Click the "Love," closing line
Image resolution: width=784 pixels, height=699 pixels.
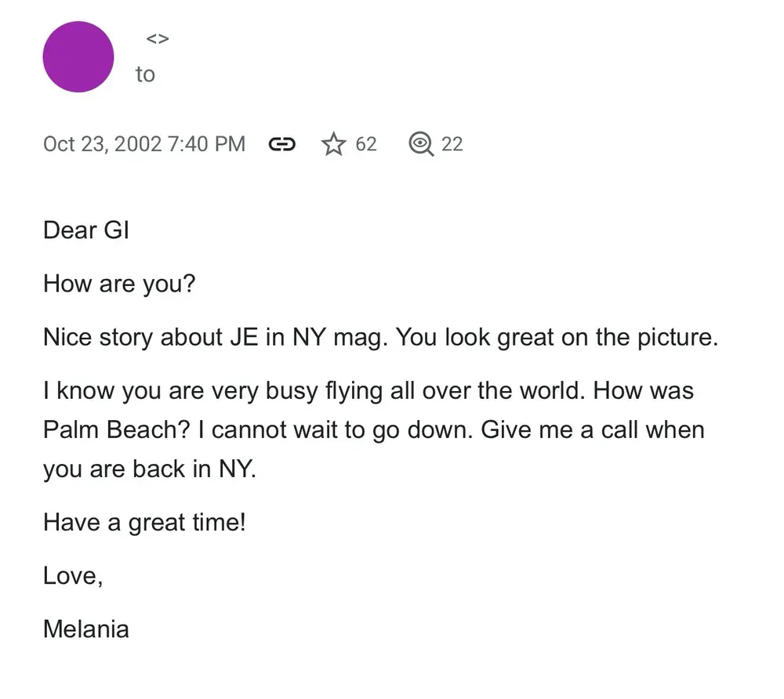[x=73, y=576]
